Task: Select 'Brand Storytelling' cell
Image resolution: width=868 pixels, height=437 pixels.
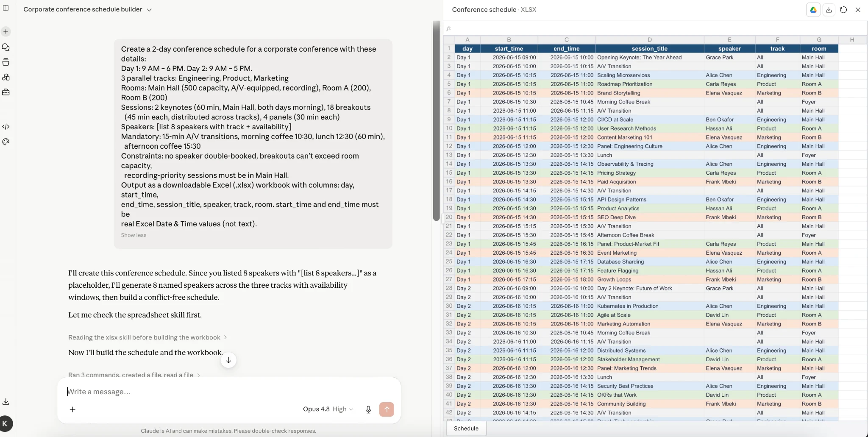Action: [x=649, y=93]
